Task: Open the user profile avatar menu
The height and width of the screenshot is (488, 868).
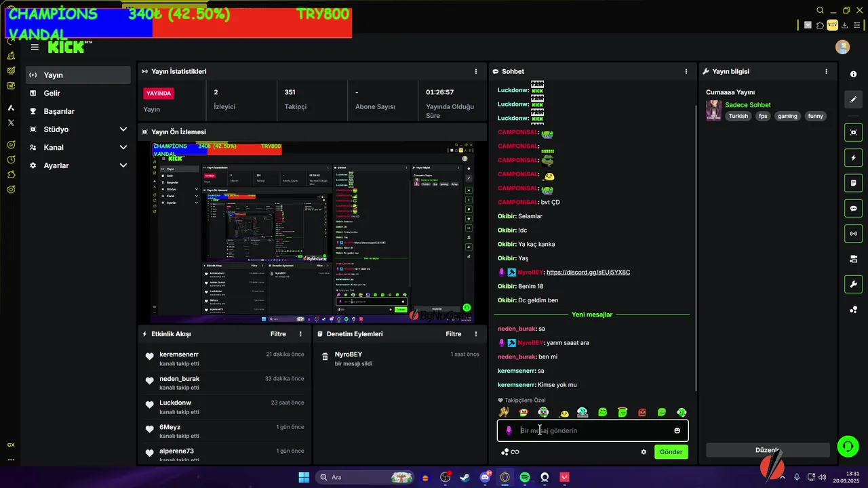Action: (x=843, y=47)
